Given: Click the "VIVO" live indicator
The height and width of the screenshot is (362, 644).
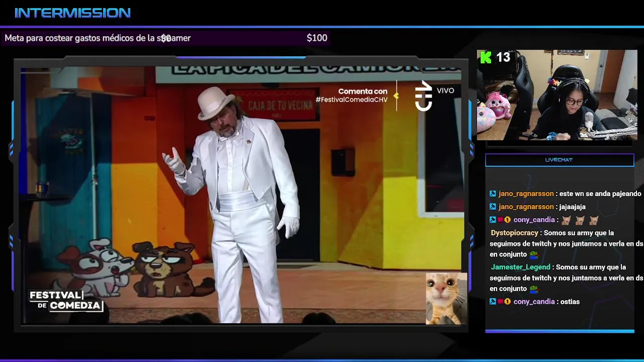Looking at the screenshot, I should [445, 90].
